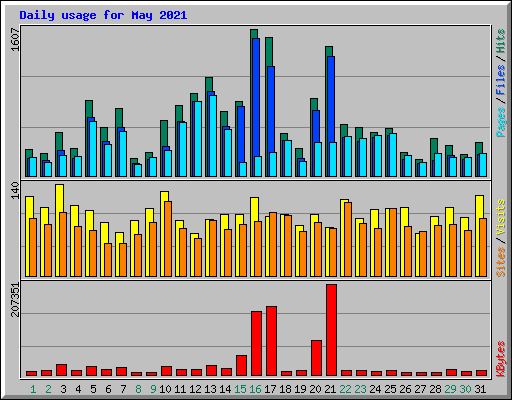
Task: Click day 31 on the x-axis
Action: [480, 389]
